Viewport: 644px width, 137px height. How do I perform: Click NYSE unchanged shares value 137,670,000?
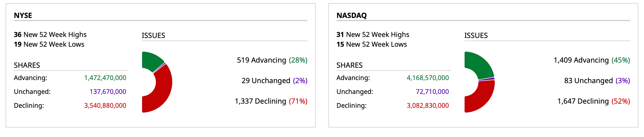point(108,92)
